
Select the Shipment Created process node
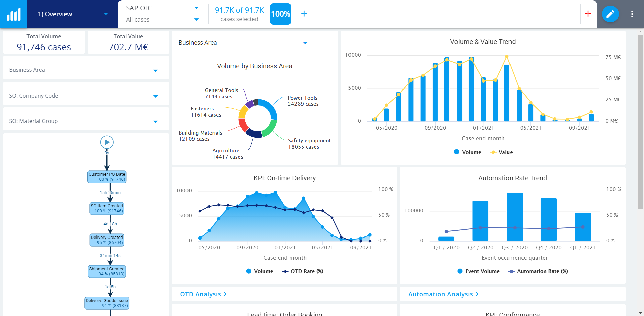(107, 271)
